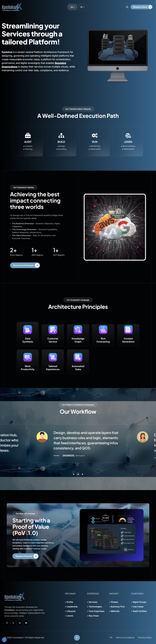Open the footer Technologies link
Image resolution: width=156 pixels, height=644 pixels.
click(x=95, y=607)
